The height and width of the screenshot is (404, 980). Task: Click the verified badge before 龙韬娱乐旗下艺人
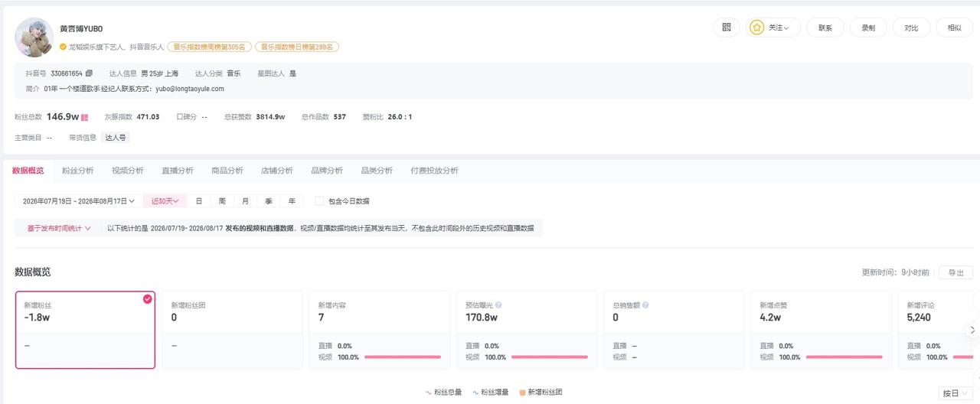coord(64,47)
